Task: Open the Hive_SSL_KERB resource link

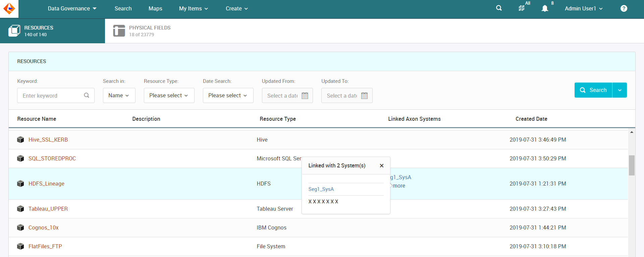Action: 48,140
